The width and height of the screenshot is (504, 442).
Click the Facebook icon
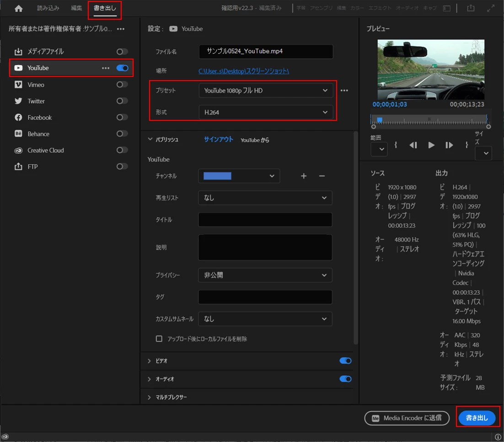tap(18, 118)
